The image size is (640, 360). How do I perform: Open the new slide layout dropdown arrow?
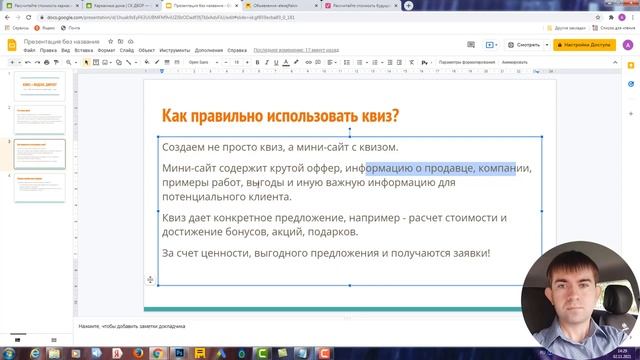click(19, 62)
